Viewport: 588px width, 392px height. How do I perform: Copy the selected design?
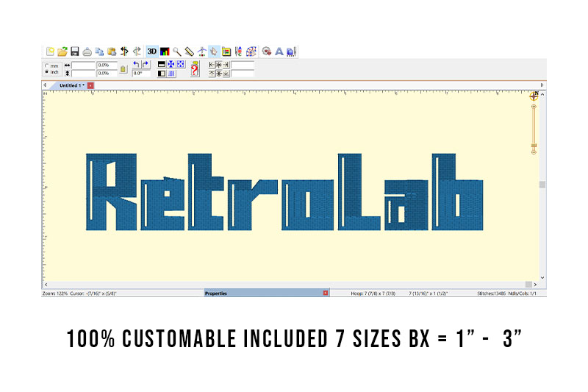point(99,51)
